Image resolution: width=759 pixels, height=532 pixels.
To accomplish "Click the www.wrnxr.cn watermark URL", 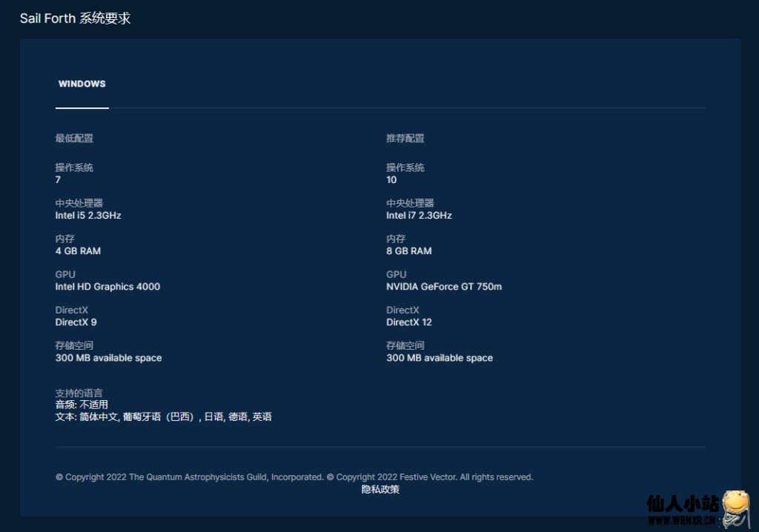I will point(682,522).
